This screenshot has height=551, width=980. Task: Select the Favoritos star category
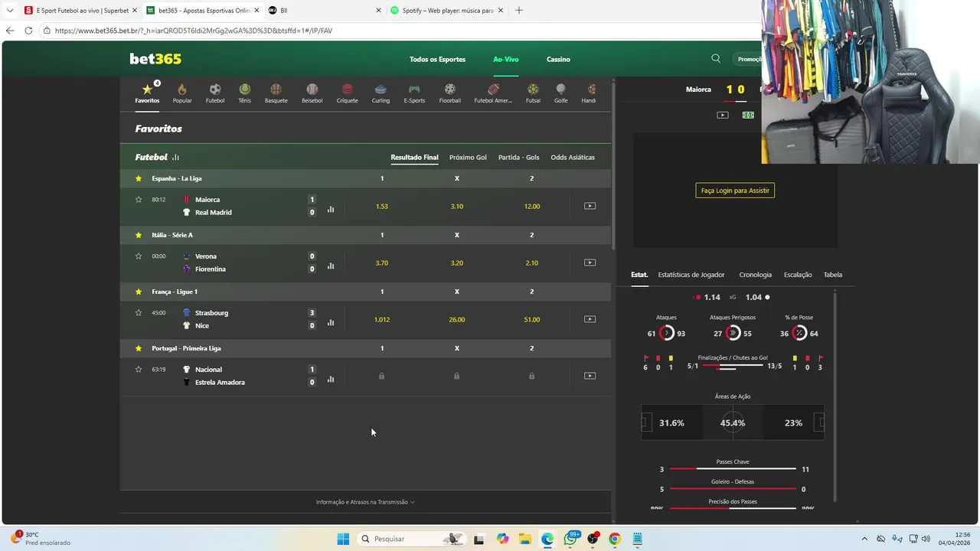147,93
